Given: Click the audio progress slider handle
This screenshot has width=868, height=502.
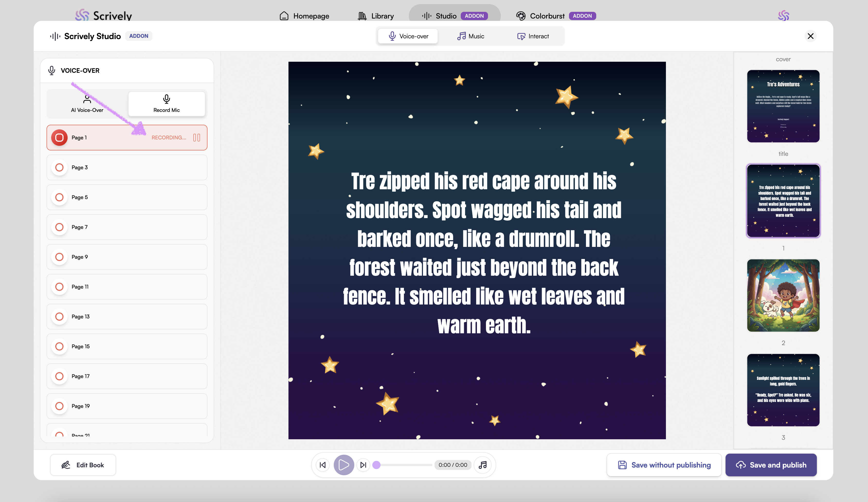Looking at the screenshot, I should click(376, 465).
